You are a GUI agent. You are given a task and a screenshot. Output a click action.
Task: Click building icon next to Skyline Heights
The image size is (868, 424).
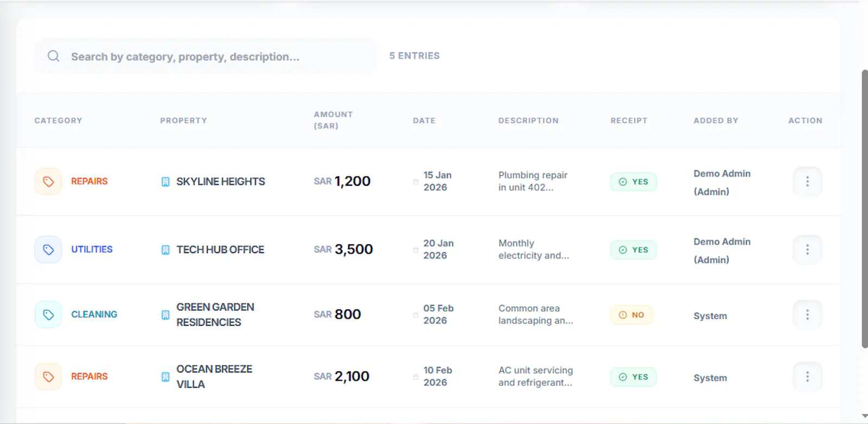click(165, 182)
